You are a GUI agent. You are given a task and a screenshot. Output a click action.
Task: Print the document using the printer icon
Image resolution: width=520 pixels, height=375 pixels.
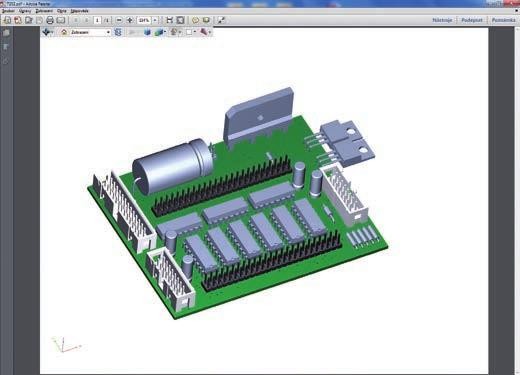(x=50, y=20)
